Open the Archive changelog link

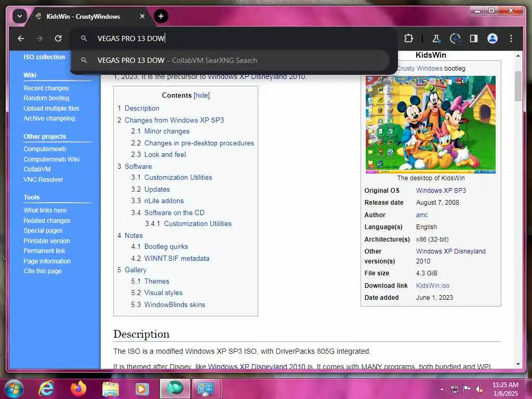pos(49,118)
